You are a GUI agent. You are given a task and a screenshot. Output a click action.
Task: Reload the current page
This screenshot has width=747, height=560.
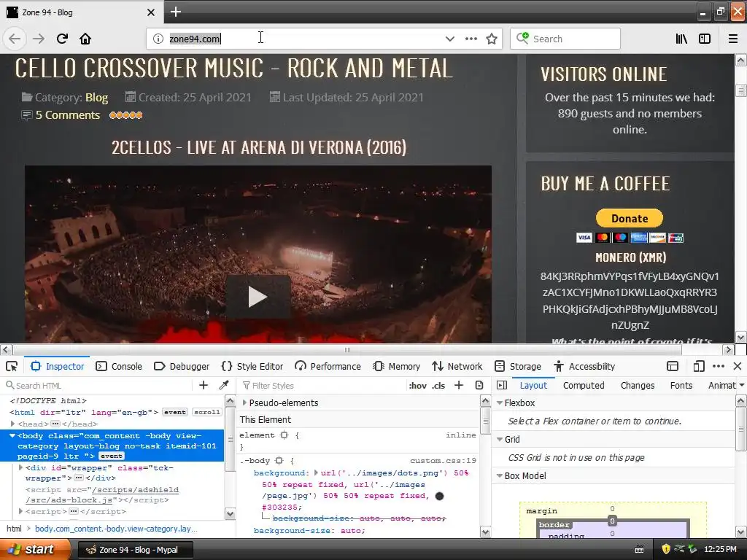(62, 39)
